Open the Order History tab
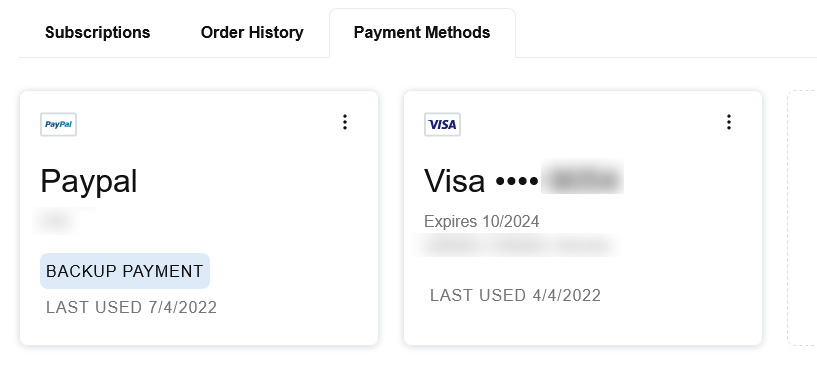Viewport: 817px width, 374px height. (252, 32)
